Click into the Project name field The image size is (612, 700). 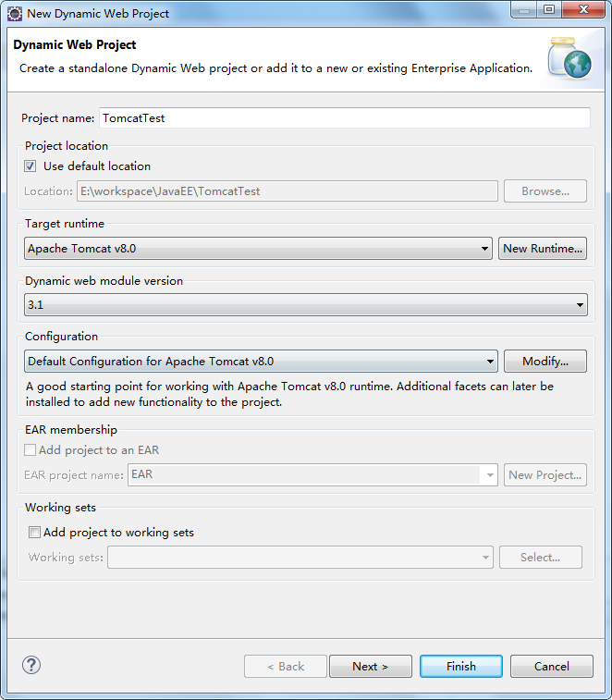(344, 118)
